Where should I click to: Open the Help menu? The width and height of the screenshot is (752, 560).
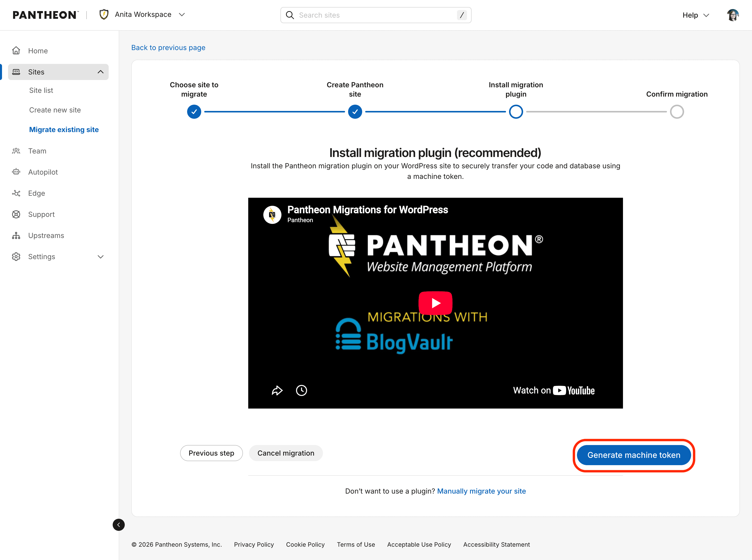tap(695, 15)
